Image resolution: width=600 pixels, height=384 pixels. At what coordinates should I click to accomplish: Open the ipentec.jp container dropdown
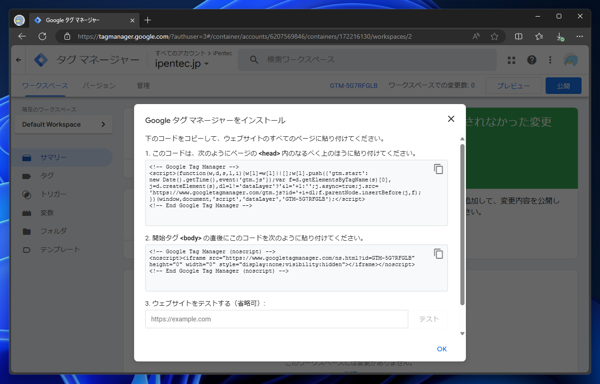point(182,64)
